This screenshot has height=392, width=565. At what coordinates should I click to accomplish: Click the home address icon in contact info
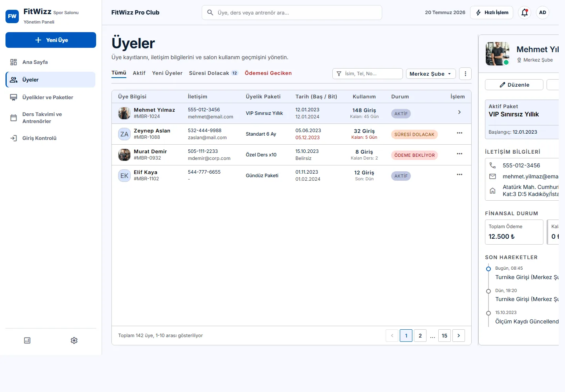click(492, 191)
